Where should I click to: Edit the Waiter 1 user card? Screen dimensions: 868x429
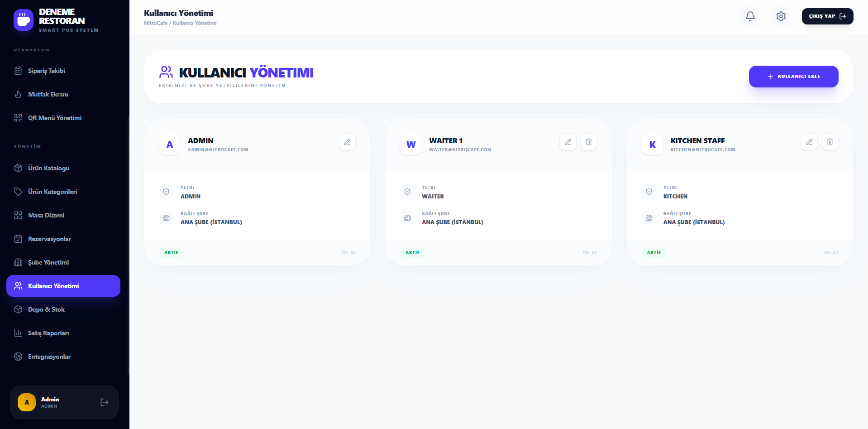coord(568,142)
